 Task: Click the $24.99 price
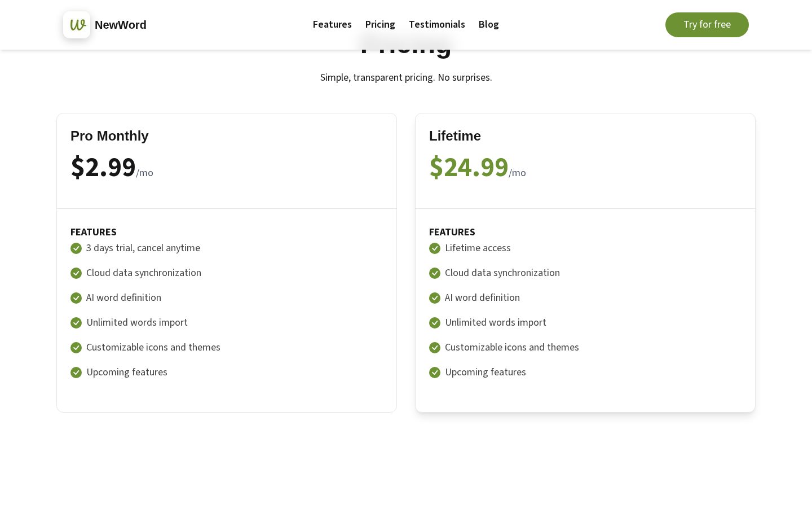tap(469, 167)
